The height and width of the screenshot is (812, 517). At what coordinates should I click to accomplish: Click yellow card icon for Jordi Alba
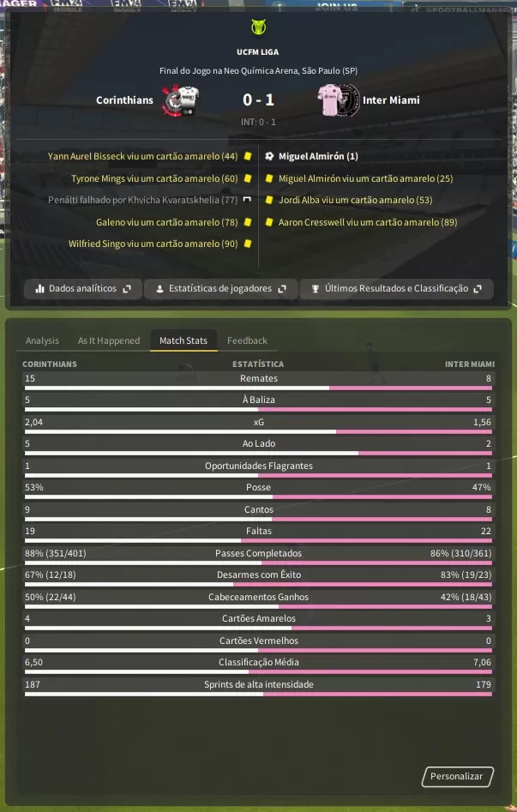(269, 200)
